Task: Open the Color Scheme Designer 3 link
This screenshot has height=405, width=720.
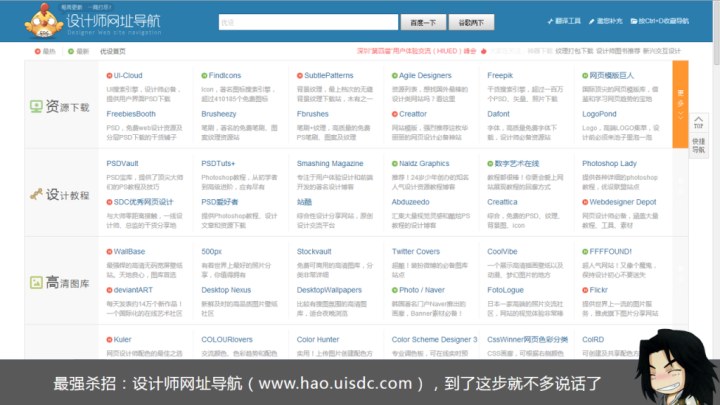Action: click(x=434, y=340)
